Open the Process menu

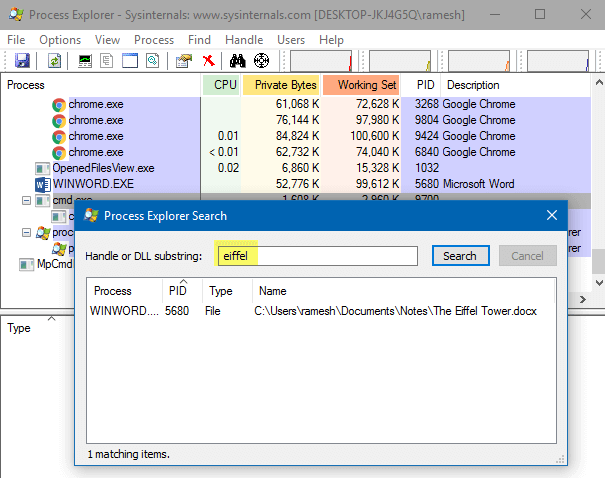[x=154, y=40]
